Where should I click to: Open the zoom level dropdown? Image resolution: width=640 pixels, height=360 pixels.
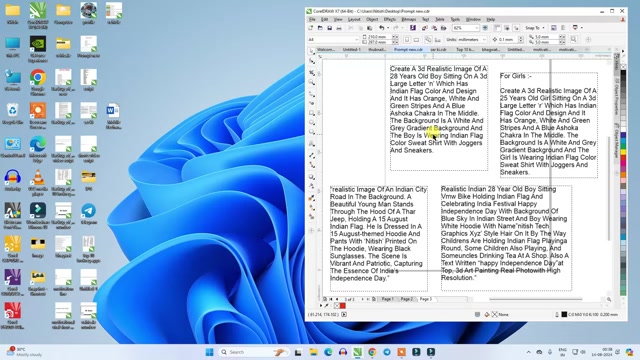tap(476, 28)
